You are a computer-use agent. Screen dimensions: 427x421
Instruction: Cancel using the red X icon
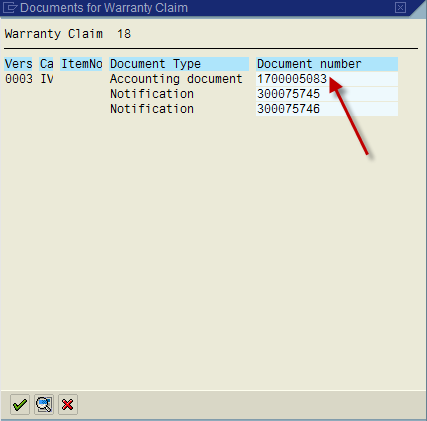pos(68,405)
